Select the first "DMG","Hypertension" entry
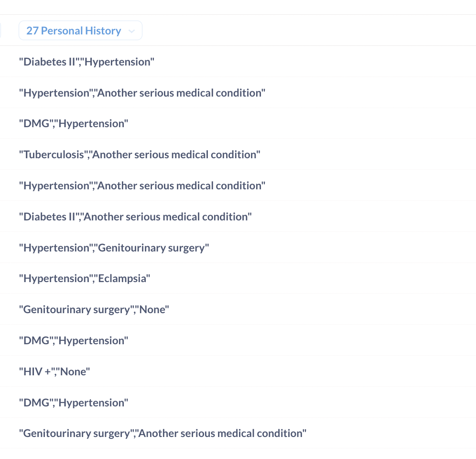The height and width of the screenshot is (459, 476). point(74,124)
